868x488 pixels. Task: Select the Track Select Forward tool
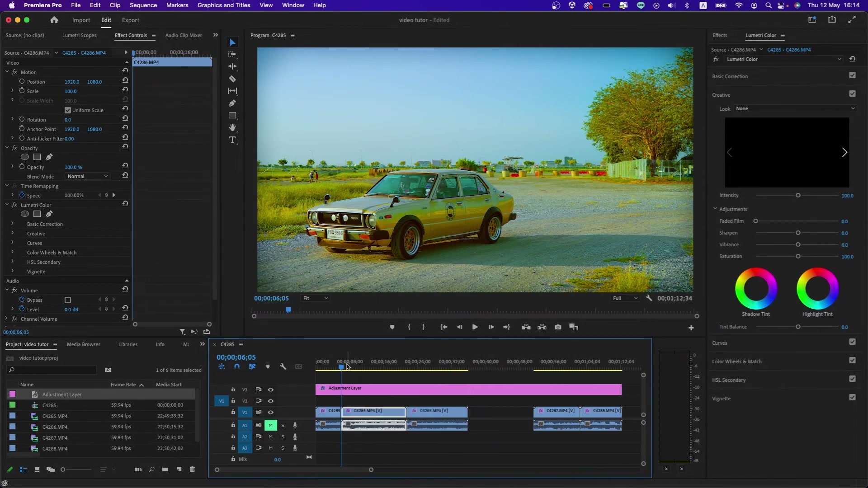[232, 54]
